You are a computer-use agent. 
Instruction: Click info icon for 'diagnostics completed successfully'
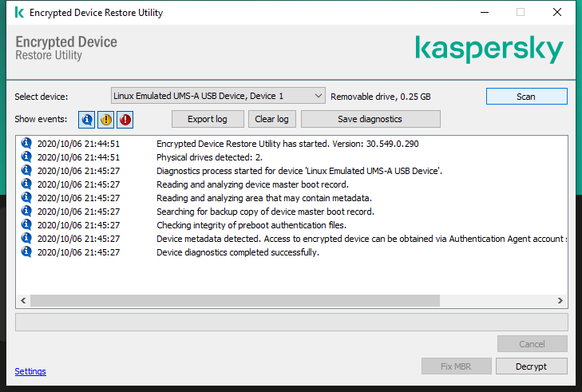coord(26,252)
